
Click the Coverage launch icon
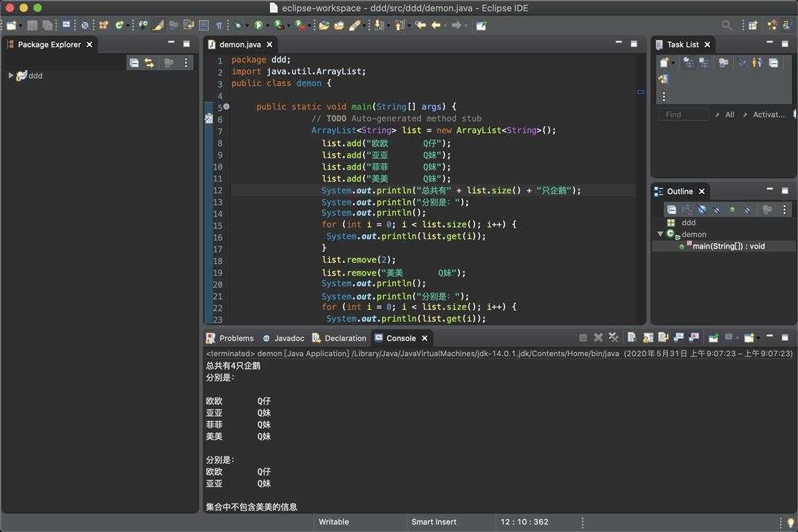coord(278,25)
